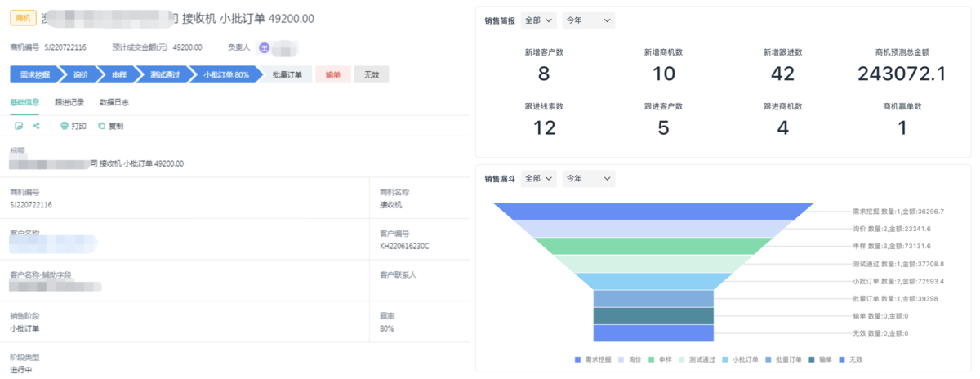980x379 pixels.
Task: Open the 全部 dropdown in 销售漏斗
Action: 538,178
